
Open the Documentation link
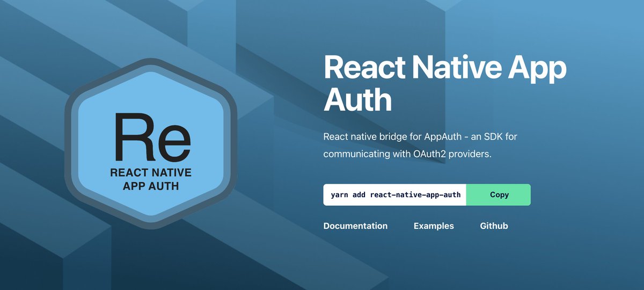[355, 226]
